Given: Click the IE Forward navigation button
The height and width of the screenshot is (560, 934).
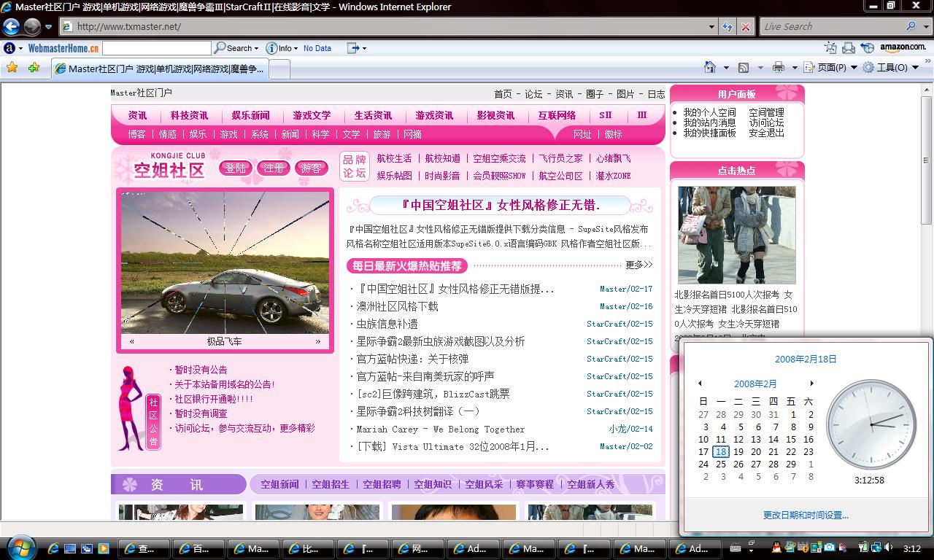Looking at the screenshot, I should pos(32,27).
